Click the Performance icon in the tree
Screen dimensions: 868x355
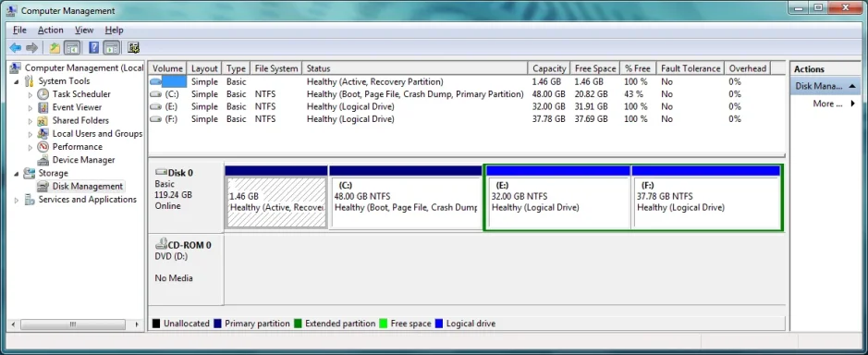[x=43, y=147]
